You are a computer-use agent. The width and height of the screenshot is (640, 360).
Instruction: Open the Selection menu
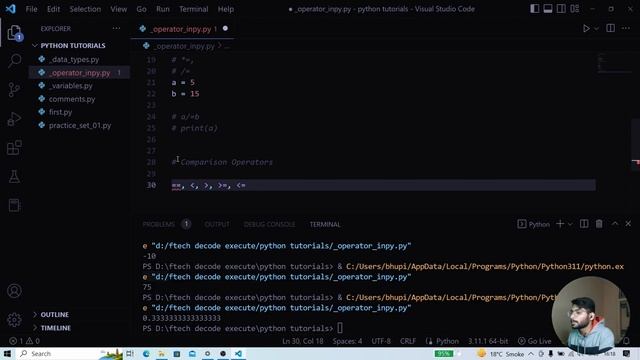coord(85,9)
